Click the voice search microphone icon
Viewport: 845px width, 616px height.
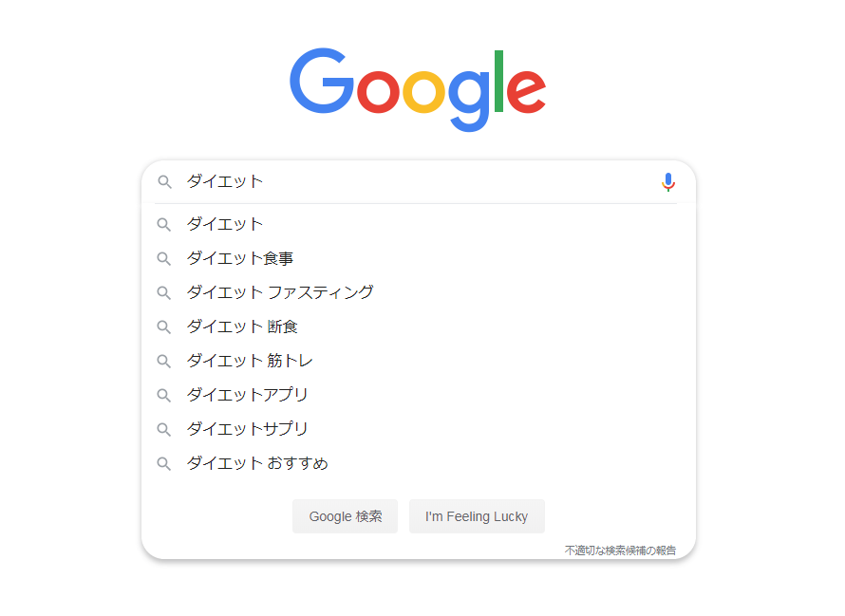(x=667, y=182)
